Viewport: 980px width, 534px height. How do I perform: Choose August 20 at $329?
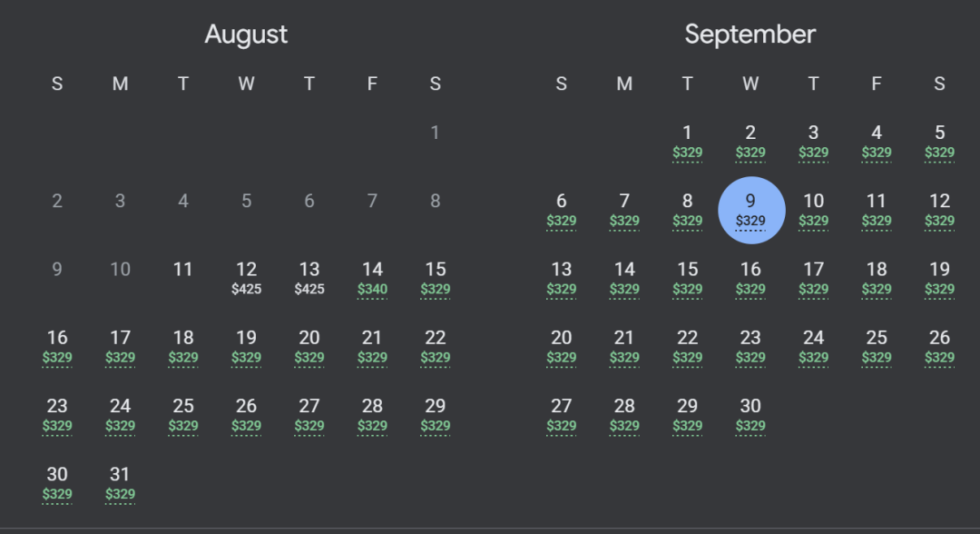(309, 346)
